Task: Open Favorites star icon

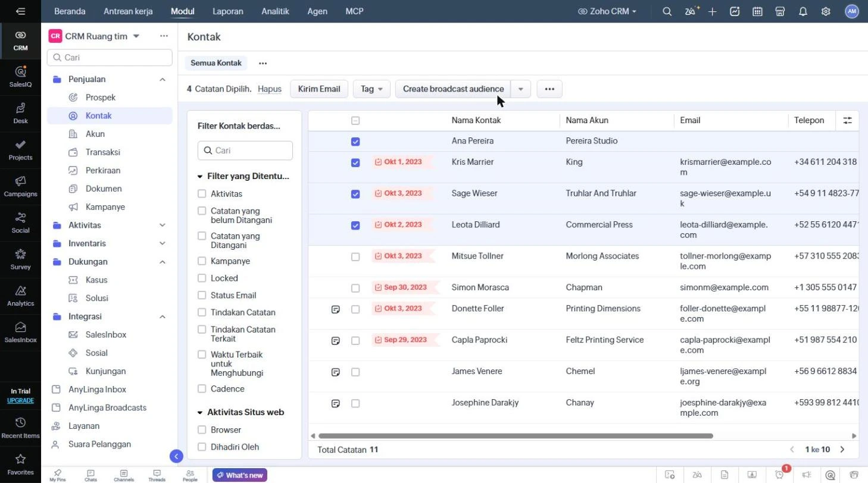Action: (x=20, y=465)
